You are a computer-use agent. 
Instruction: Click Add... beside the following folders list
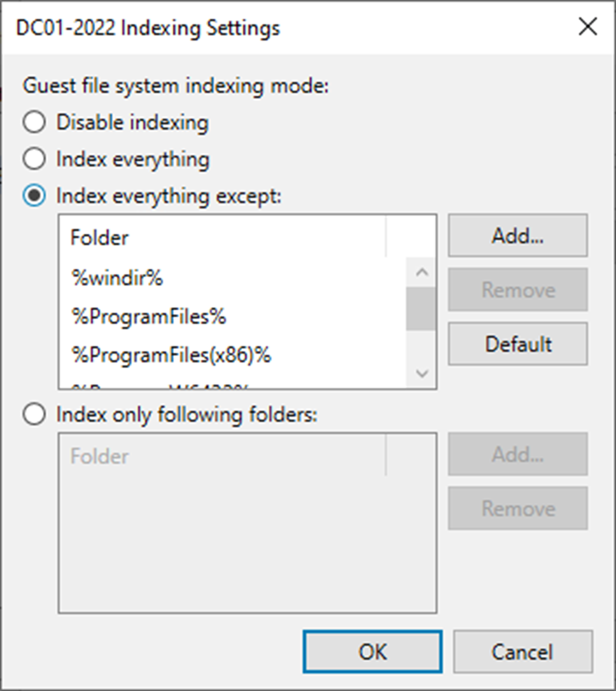[518, 454]
